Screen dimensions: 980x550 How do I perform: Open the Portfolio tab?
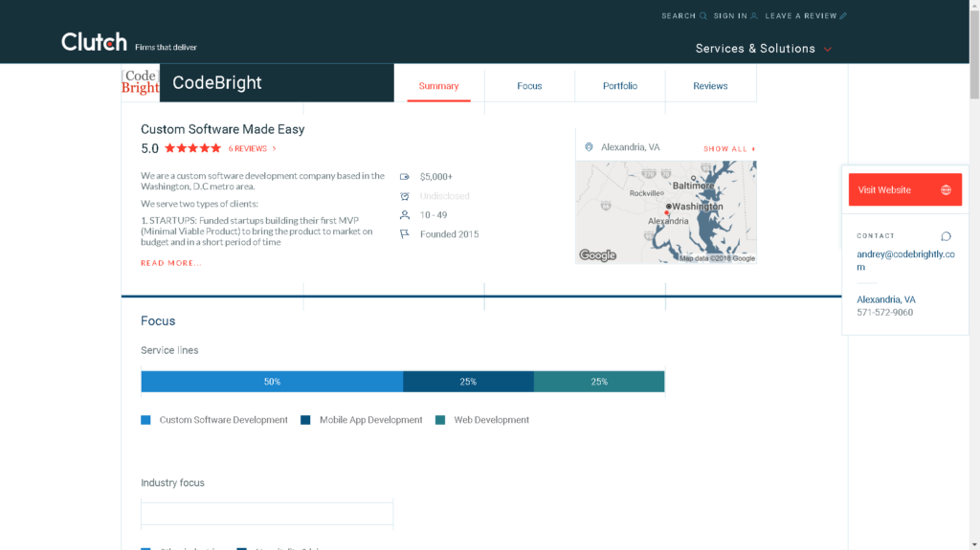619,86
